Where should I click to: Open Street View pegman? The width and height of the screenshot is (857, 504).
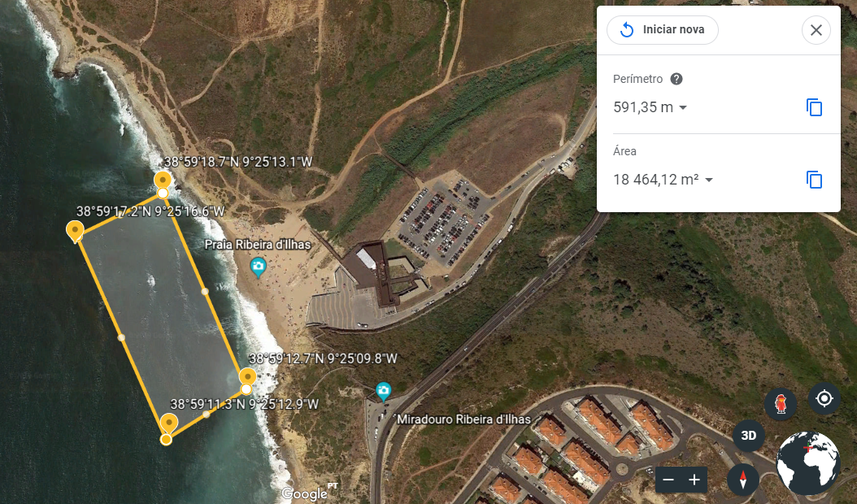coord(781,404)
